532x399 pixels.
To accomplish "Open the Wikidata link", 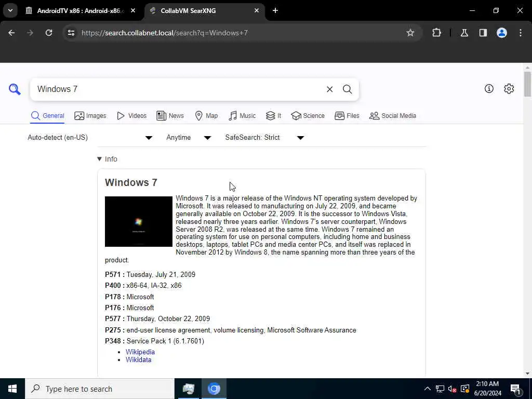I will pyautogui.click(x=138, y=360).
